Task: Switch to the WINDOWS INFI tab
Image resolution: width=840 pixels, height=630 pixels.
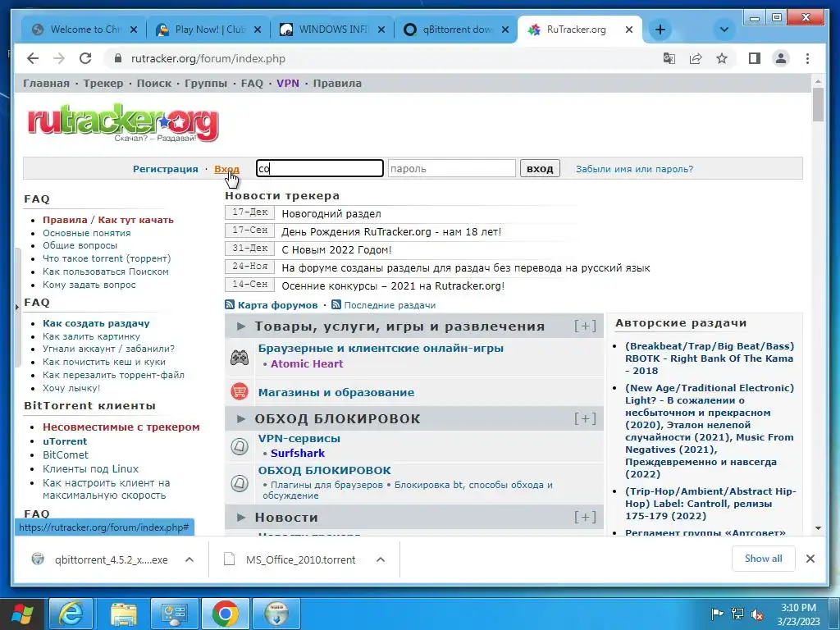Action: [x=331, y=30]
